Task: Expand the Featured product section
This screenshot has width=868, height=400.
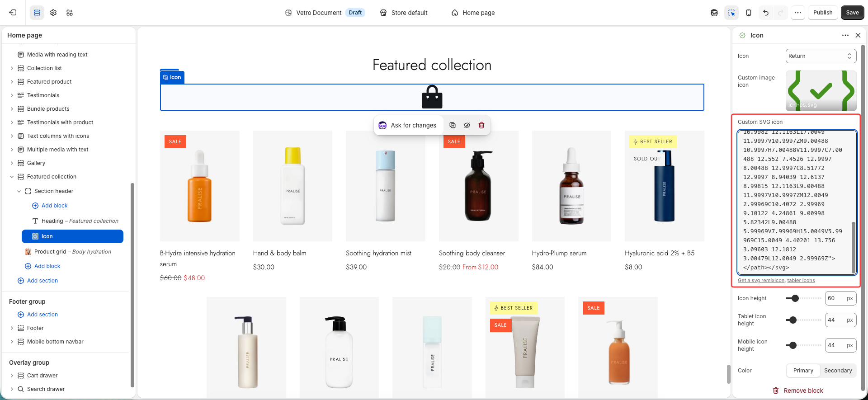Action: tap(12, 82)
